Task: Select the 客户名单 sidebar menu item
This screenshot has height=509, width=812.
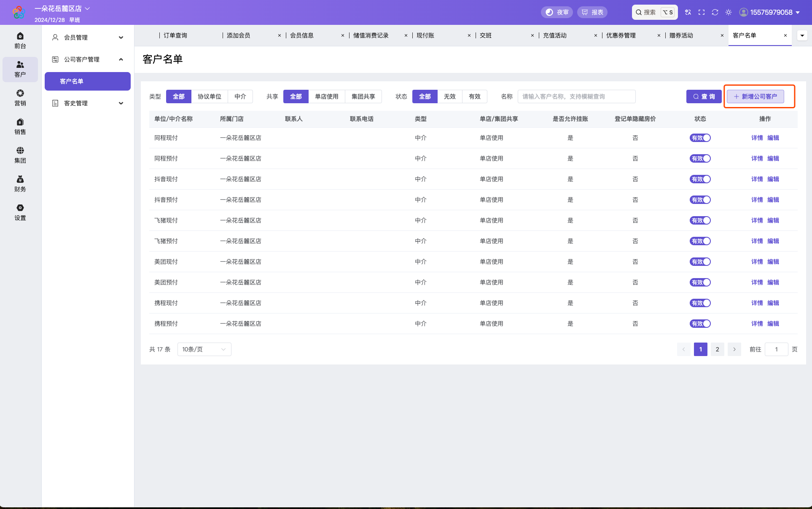Action: 88,81
